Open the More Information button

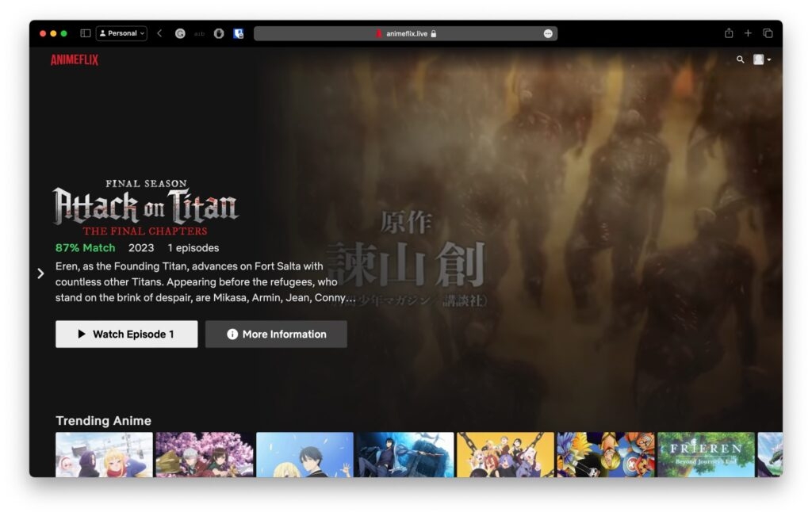276,334
